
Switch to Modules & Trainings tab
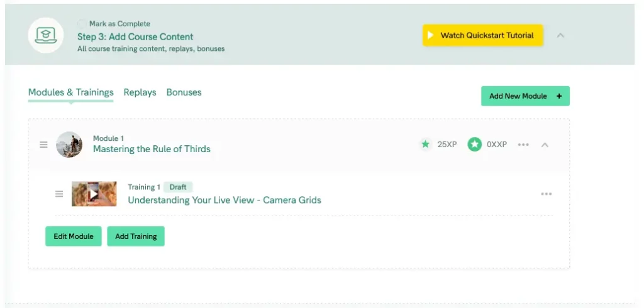coord(70,92)
